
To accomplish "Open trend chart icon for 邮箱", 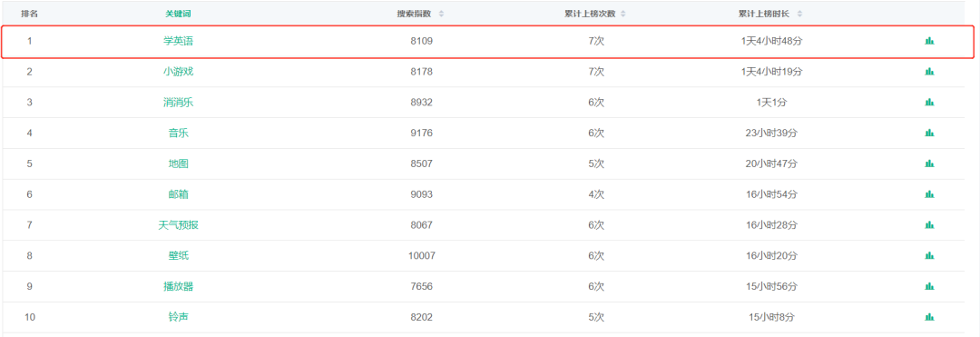I will 929,194.
